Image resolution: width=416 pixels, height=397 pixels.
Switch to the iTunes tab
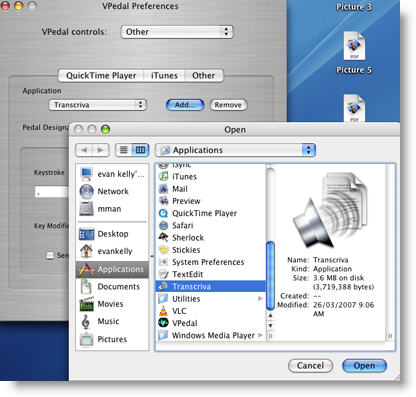click(164, 76)
